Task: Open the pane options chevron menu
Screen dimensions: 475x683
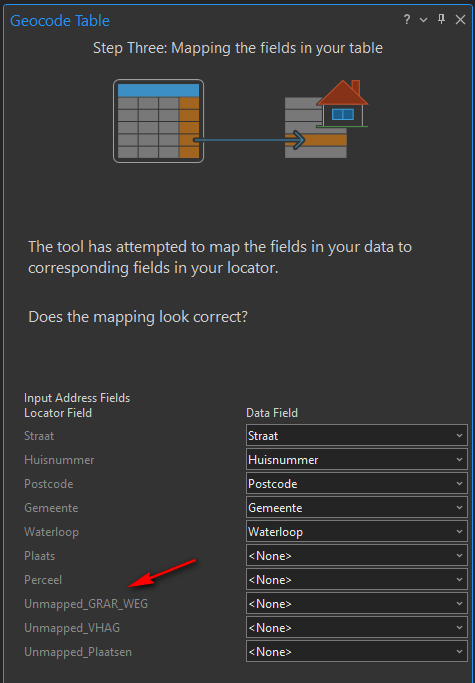Action: coord(423,20)
